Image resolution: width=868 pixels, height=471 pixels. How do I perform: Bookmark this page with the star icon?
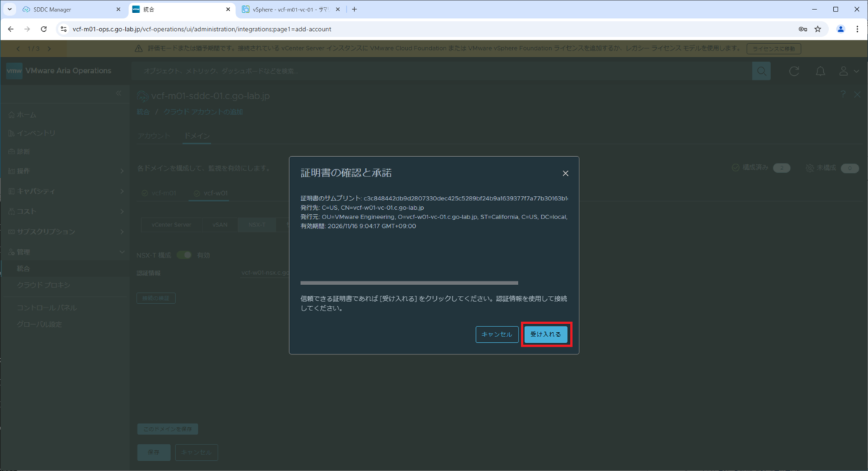(x=818, y=30)
